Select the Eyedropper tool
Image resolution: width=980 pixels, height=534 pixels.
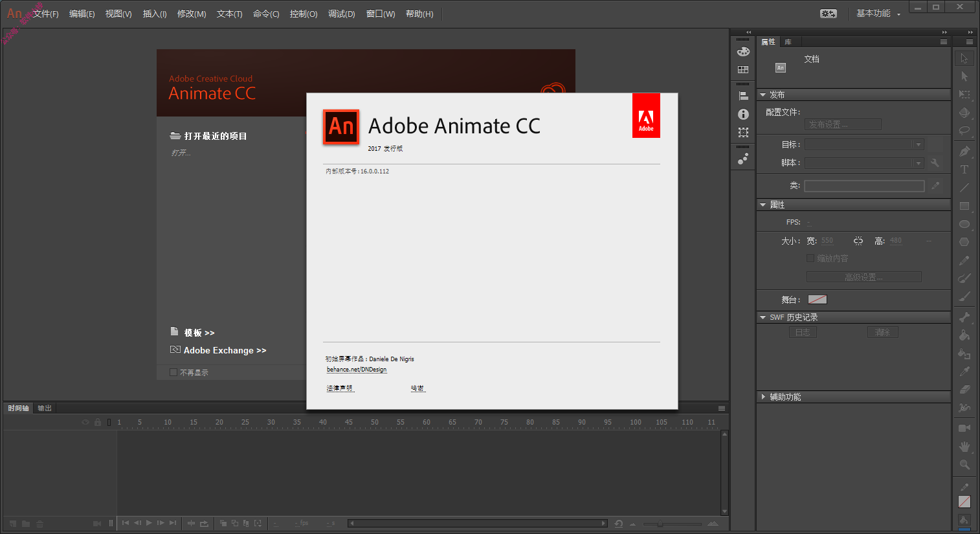(964, 372)
